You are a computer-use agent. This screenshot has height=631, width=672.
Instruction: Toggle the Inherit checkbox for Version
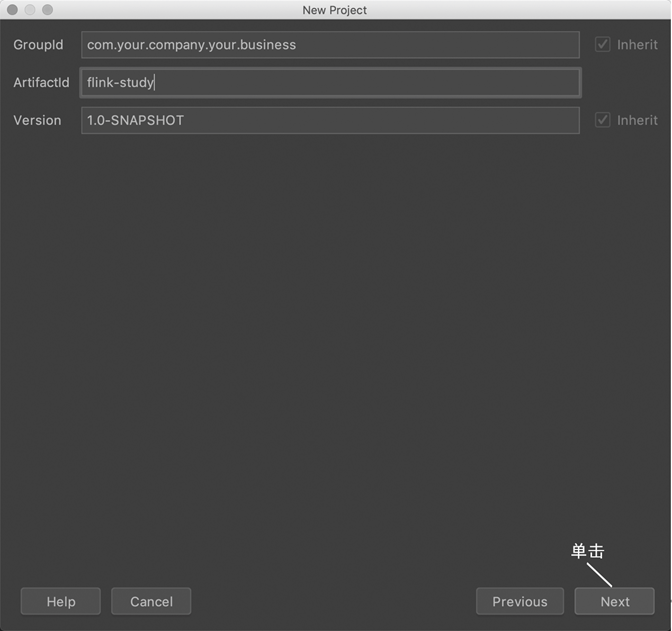[x=603, y=120]
